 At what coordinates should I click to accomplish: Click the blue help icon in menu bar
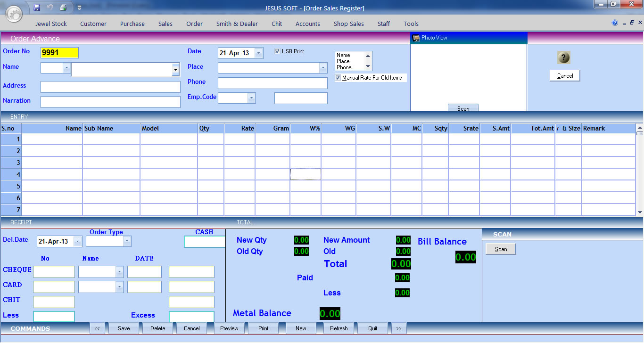click(x=615, y=23)
